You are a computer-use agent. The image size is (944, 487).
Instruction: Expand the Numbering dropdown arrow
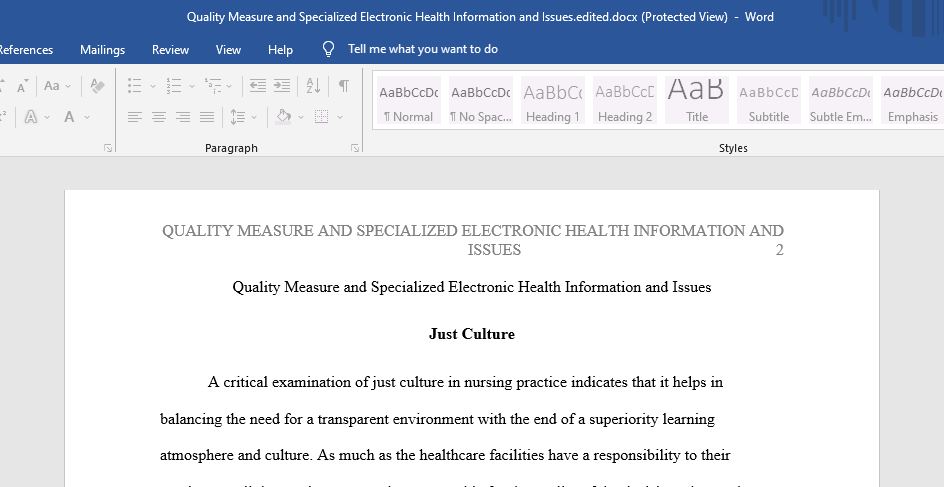coord(192,86)
